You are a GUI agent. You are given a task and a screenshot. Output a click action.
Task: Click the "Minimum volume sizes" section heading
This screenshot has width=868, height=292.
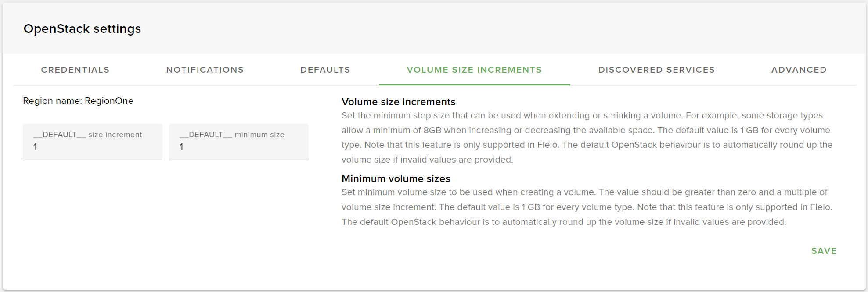pyautogui.click(x=396, y=178)
